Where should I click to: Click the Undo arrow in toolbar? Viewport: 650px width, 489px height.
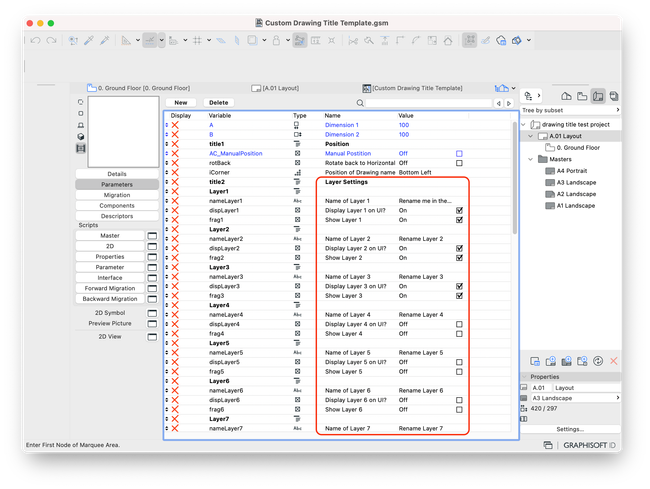[35, 40]
